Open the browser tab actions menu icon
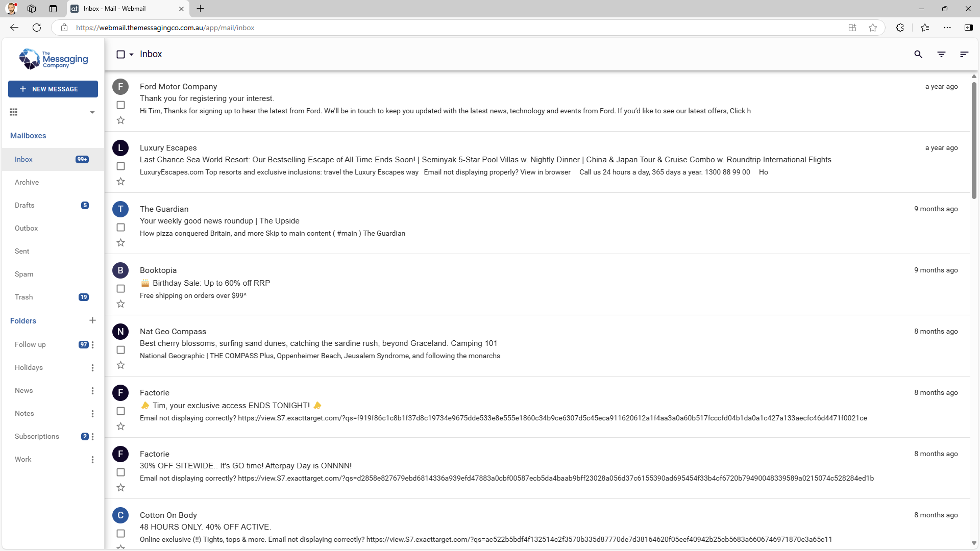 click(x=53, y=8)
